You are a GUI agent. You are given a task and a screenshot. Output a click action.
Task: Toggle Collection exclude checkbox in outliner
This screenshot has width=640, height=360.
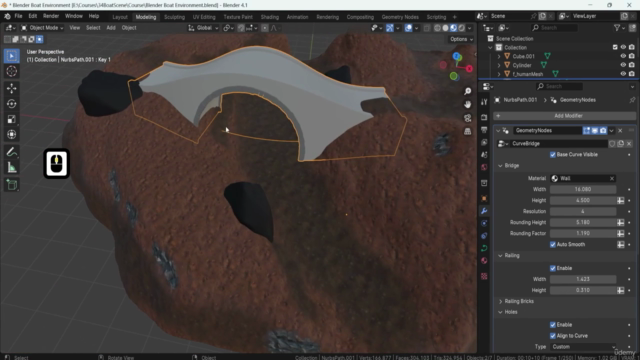[615, 47]
